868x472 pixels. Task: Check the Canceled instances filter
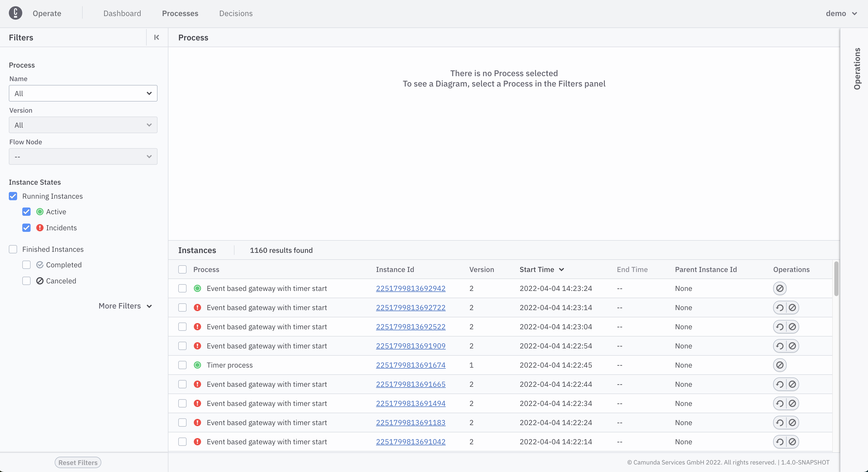tap(26, 281)
